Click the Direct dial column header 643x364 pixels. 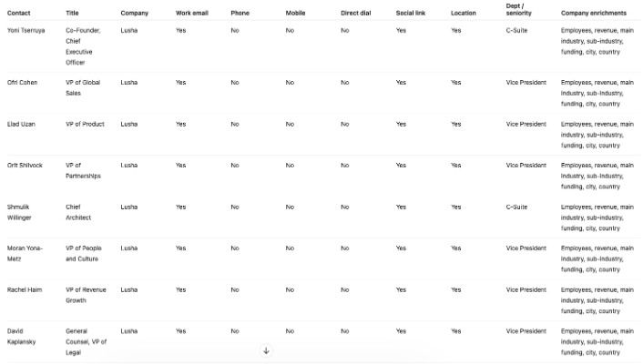coord(356,13)
